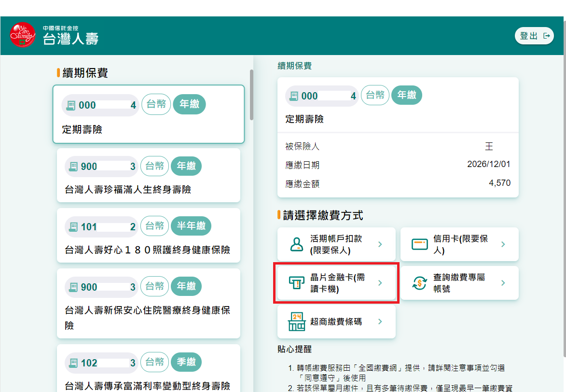Click the 請選擇繳費方式 heading
The width and height of the screenshot is (566, 392).
323,215
